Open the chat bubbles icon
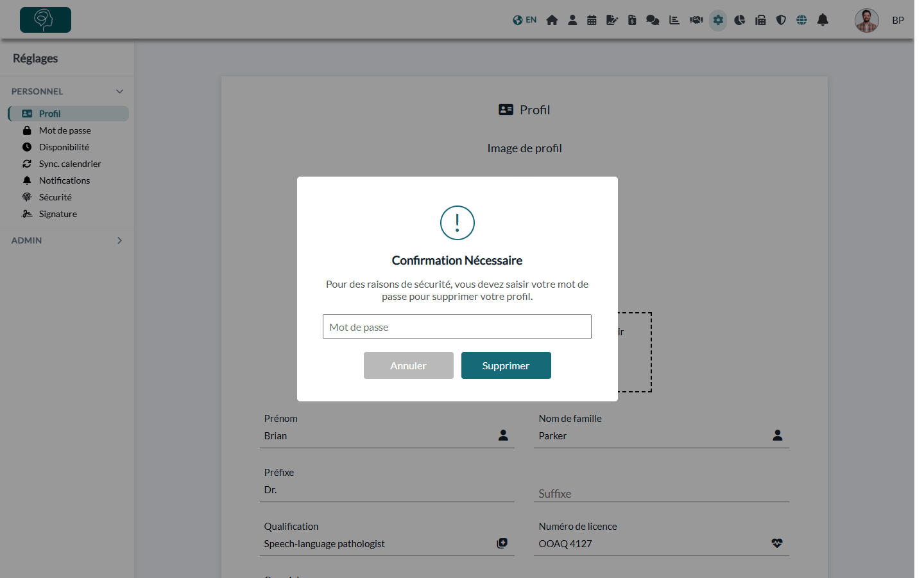Viewport: 924px width, 578px height. click(x=653, y=20)
